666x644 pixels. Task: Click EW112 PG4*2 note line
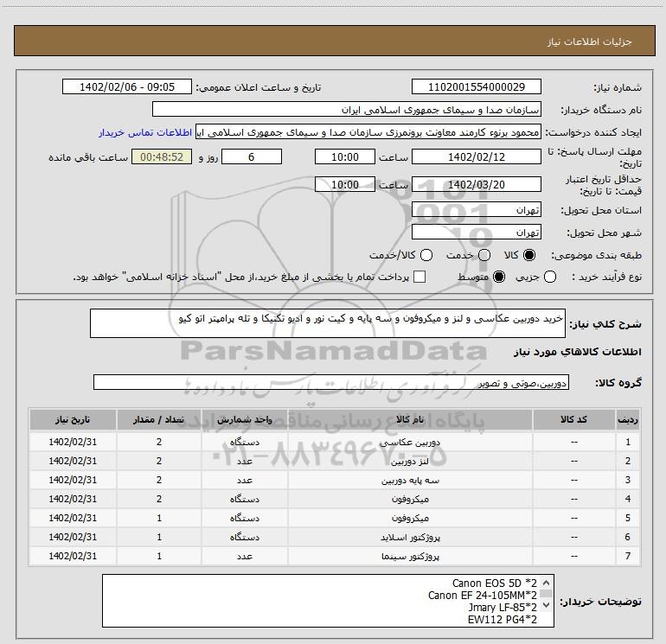(503, 620)
